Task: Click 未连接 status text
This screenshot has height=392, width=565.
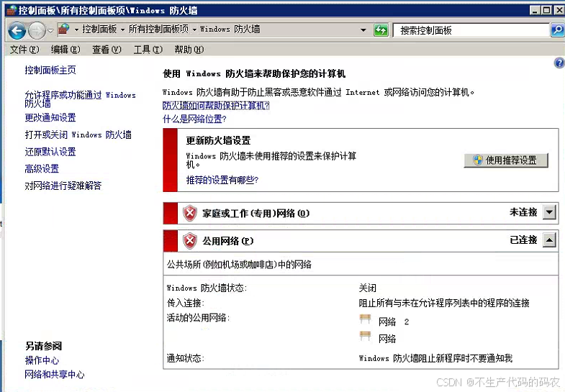Action: tap(523, 212)
